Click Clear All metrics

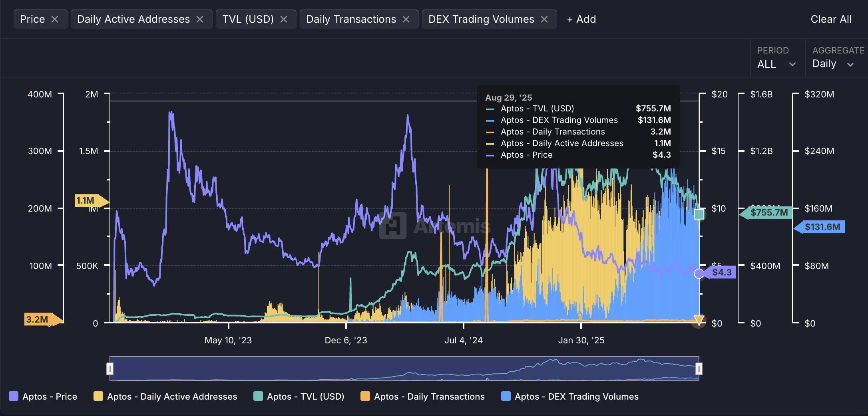pos(831,19)
